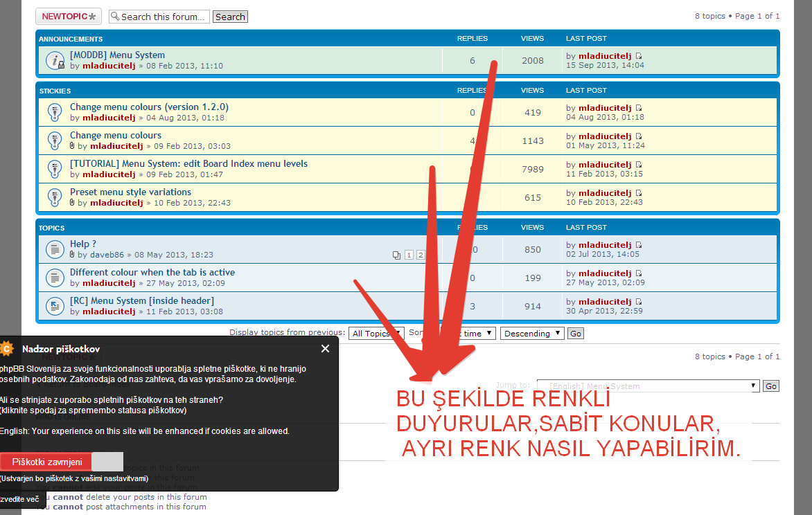This screenshot has height=515, width=812.
Task: Click sticky icon beside Preset menu style variations
Action: (x=54, y=198)
